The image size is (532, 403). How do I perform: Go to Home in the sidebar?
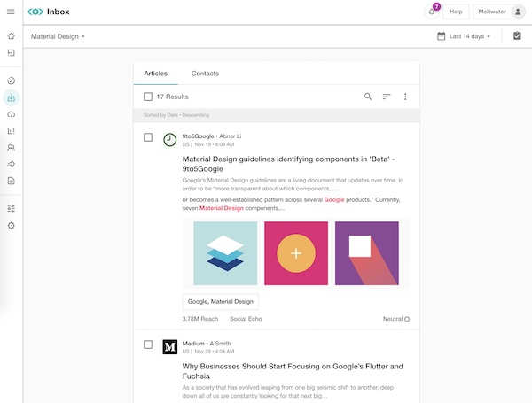(x=12, y=36)
